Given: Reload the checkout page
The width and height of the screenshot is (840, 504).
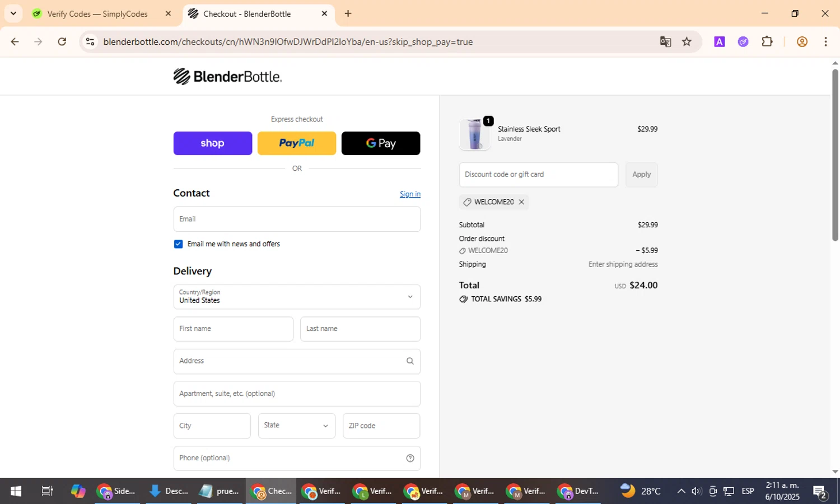Looking at the screenshot, I should tap(62, 42).
